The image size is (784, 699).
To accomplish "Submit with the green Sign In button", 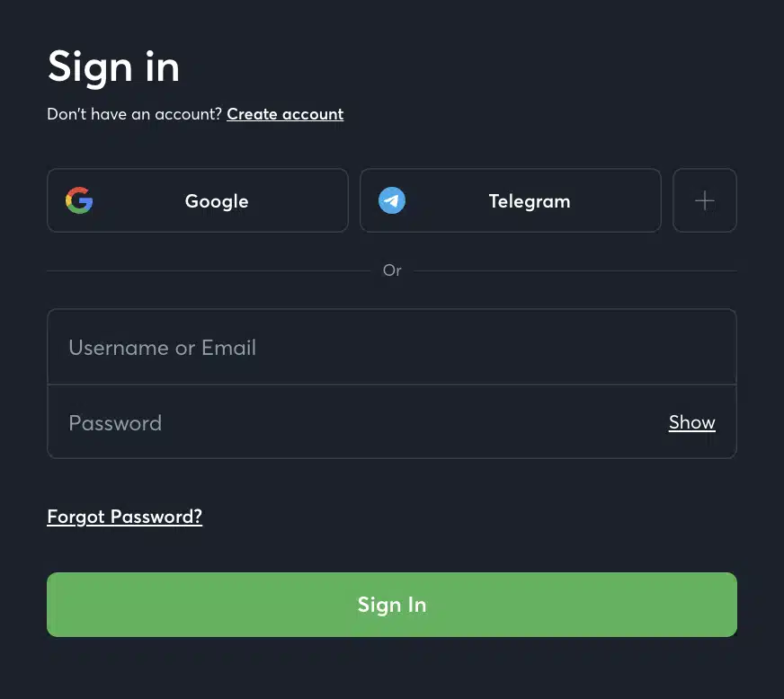I will [392, 605].
